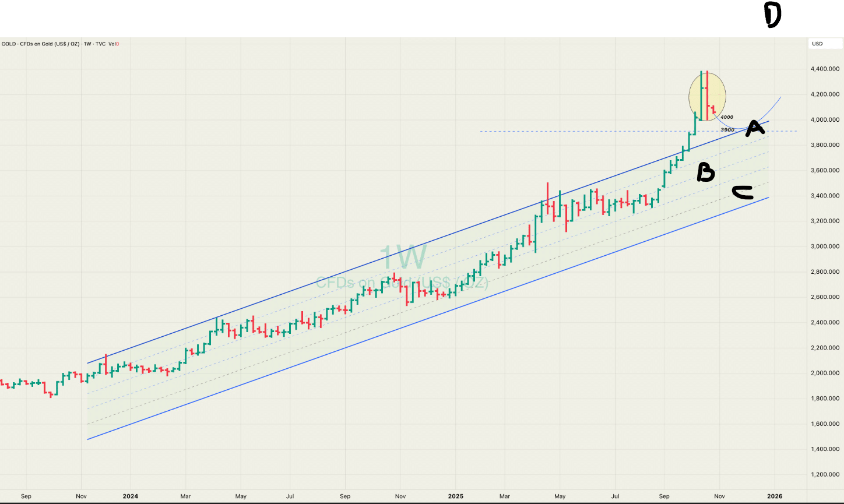The image size is (844, 504).
Task: Click the 2026 label on time axis
Action: (x=775, y=496)
